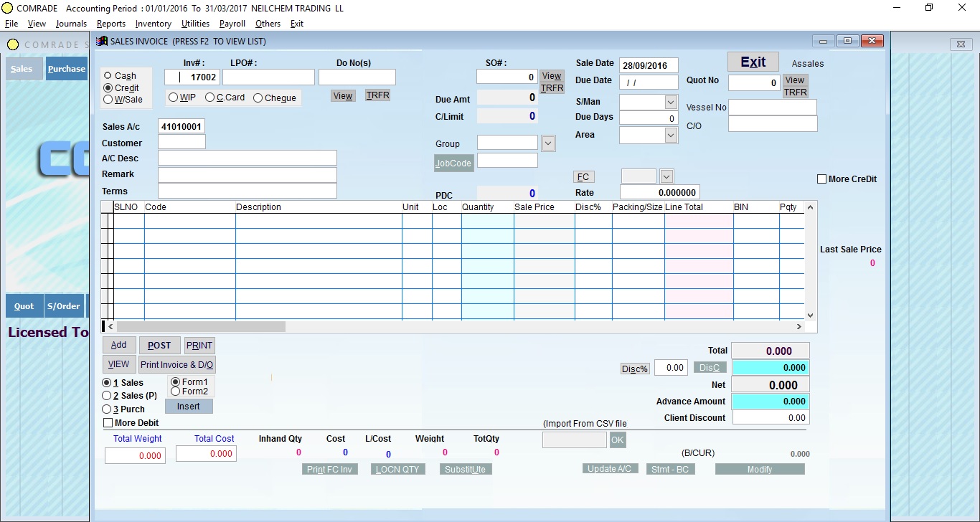
Task: Select the 3 Purch radio option
Action: [107, 409]
